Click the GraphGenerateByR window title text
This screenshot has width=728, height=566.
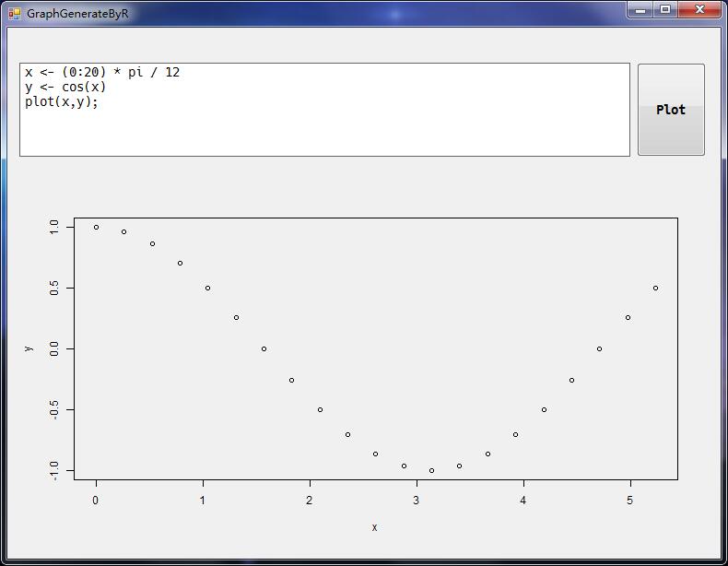pos(77,14)
